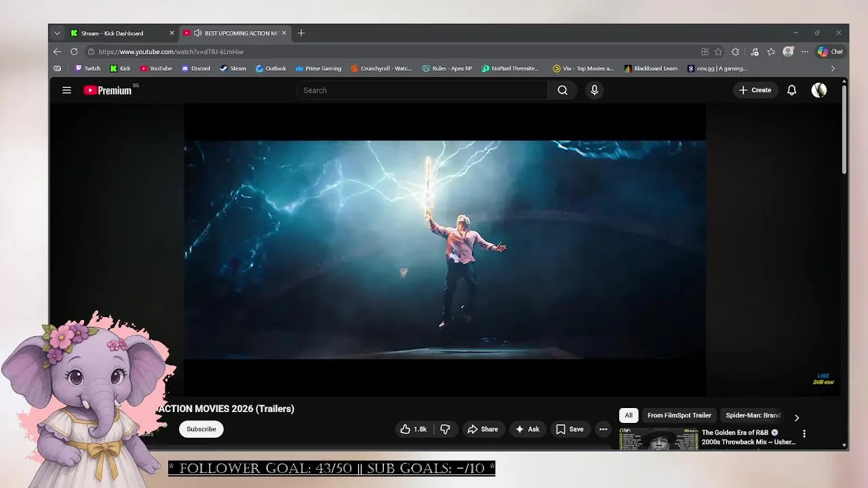Image resolution: width=868 pixels, height=488 pixels.
Task: Open The Golden Era of R&B title
Action: (749, 437)
